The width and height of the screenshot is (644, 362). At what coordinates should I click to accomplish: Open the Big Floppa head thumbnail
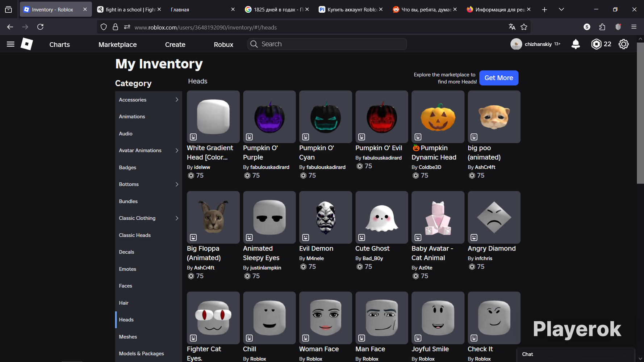coord(213,217)
